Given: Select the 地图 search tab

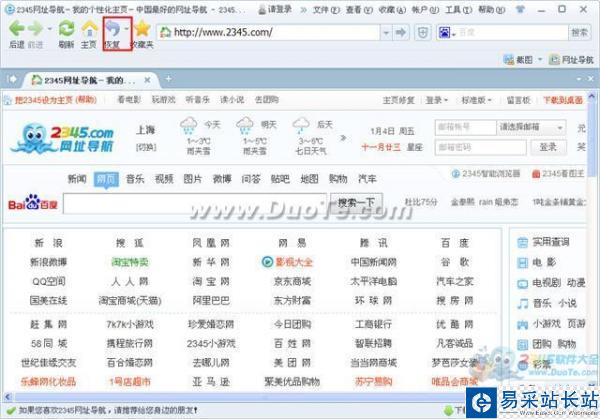Looking at the screenshot, I should tap(309, 179).
